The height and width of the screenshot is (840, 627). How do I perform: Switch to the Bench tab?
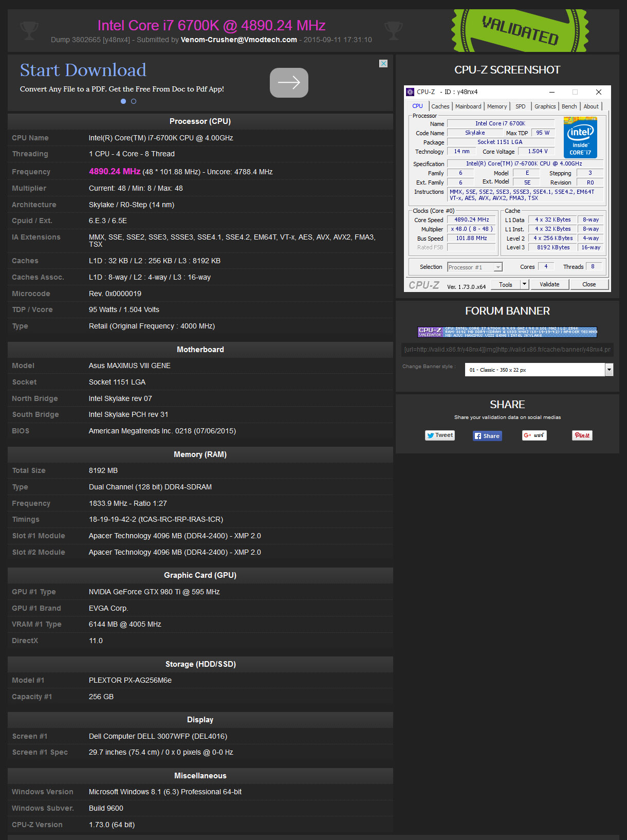pos(569,106)
